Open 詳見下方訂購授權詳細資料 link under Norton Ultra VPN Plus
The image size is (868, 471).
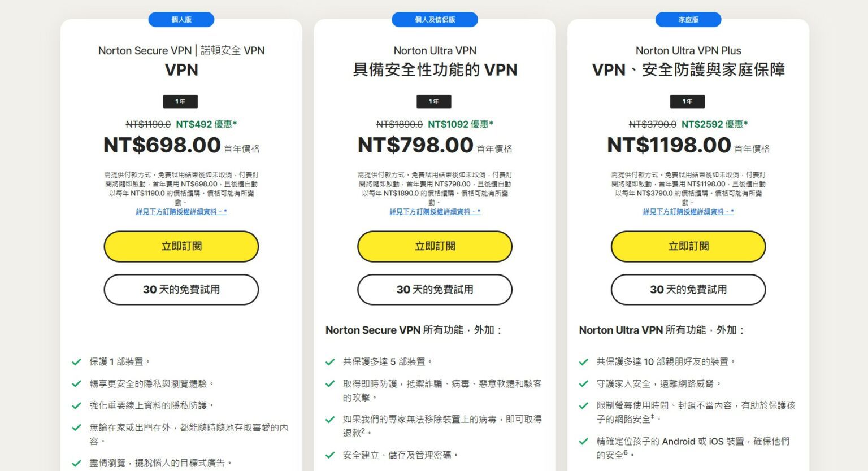pos(687,212)
